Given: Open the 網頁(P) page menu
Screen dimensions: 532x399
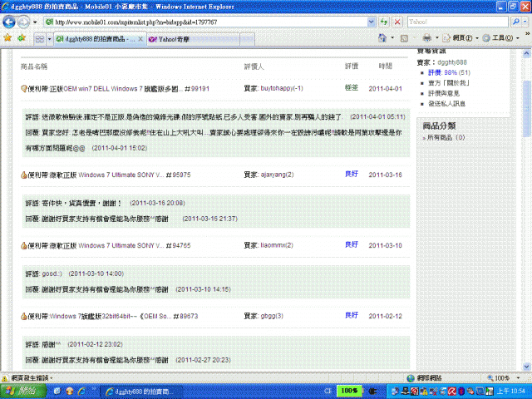Looking at the screenshot, I should click(x=460, y=37).
